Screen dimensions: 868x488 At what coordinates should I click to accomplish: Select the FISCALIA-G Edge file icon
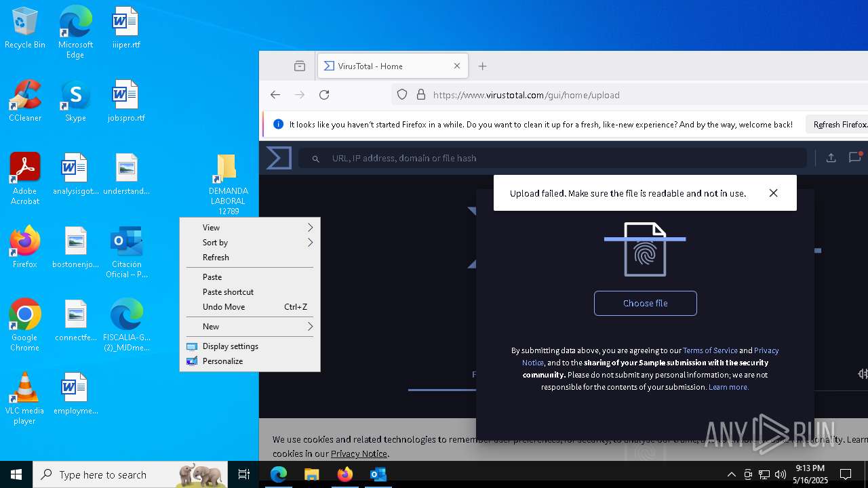127,326
